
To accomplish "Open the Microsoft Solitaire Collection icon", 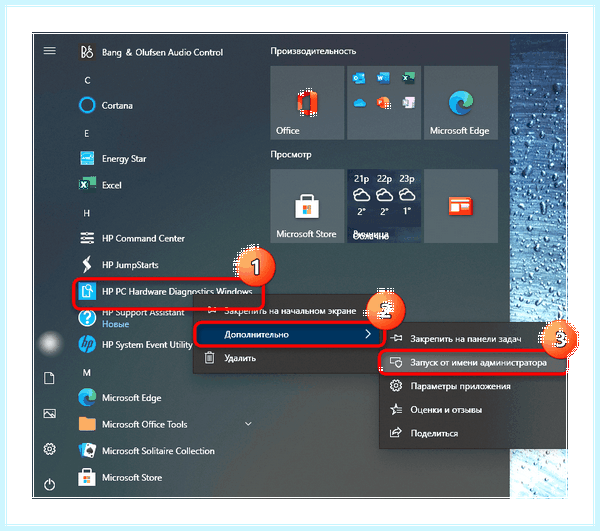I will [87, 451].
